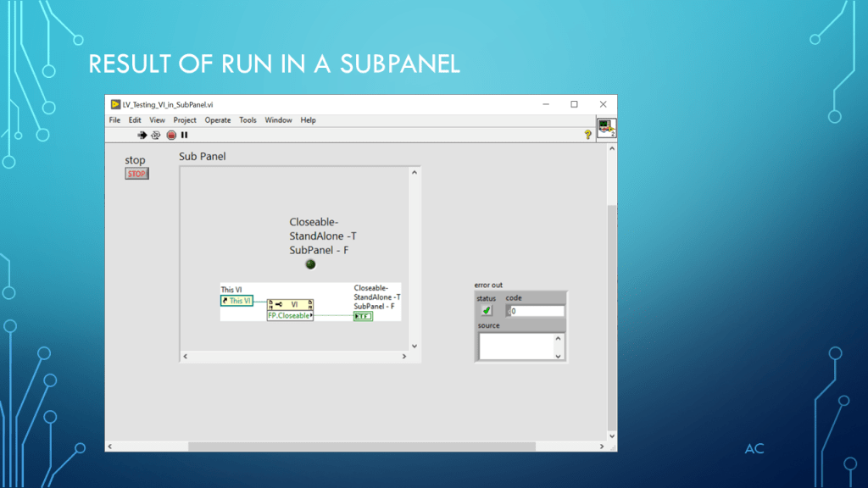Click the TF boolean indicator terminal
Image resolution: width=868 pixels, height=488 pixels.
(363, 316)
